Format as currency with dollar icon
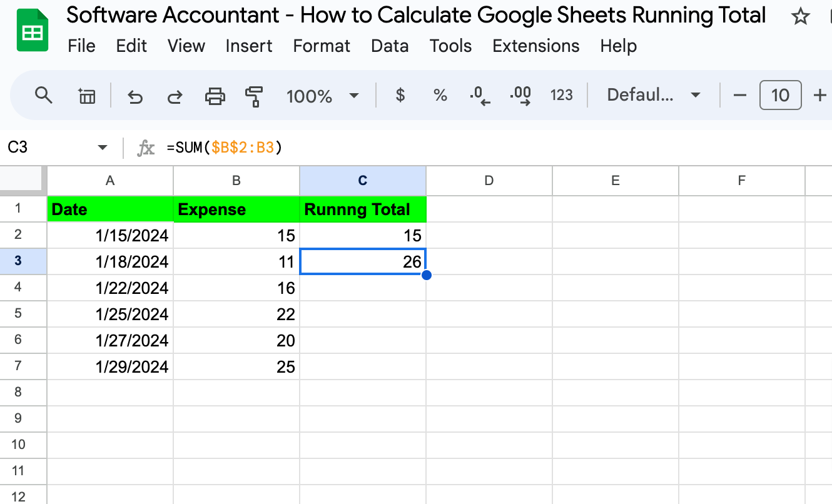 pyautogui.click(x=400, y=95)
